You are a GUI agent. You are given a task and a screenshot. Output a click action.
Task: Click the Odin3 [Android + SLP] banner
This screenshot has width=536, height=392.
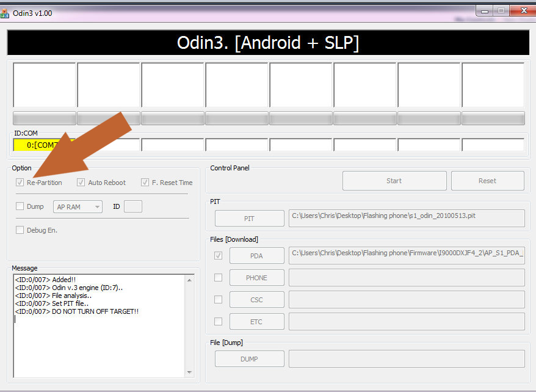pyautogui.click(x=269, y=43)
